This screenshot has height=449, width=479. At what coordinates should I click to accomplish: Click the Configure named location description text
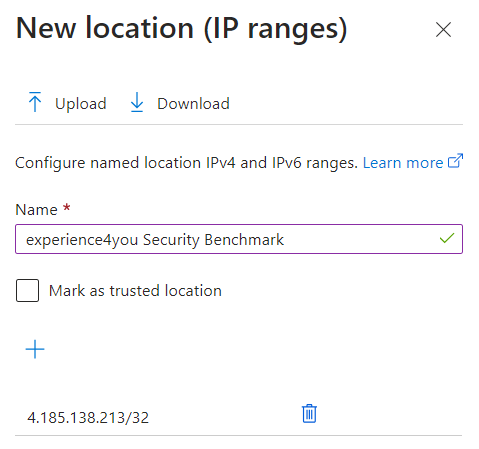186,163
